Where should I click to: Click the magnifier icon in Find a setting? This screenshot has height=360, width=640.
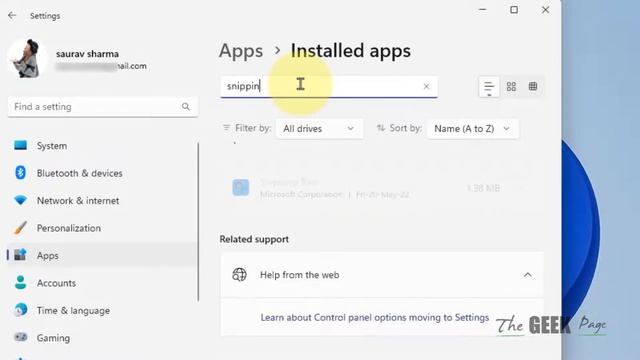(186, 107)
